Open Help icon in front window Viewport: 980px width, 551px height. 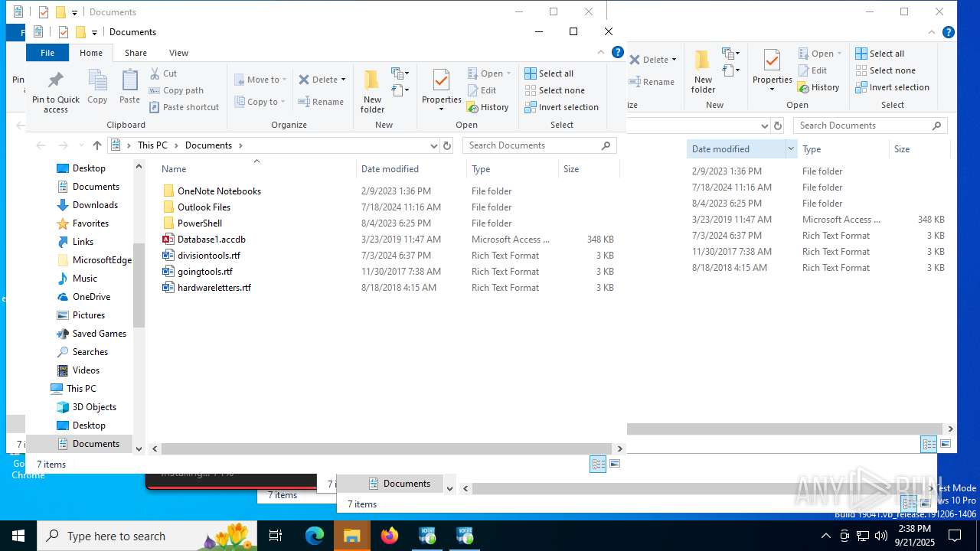click(617, 53)
